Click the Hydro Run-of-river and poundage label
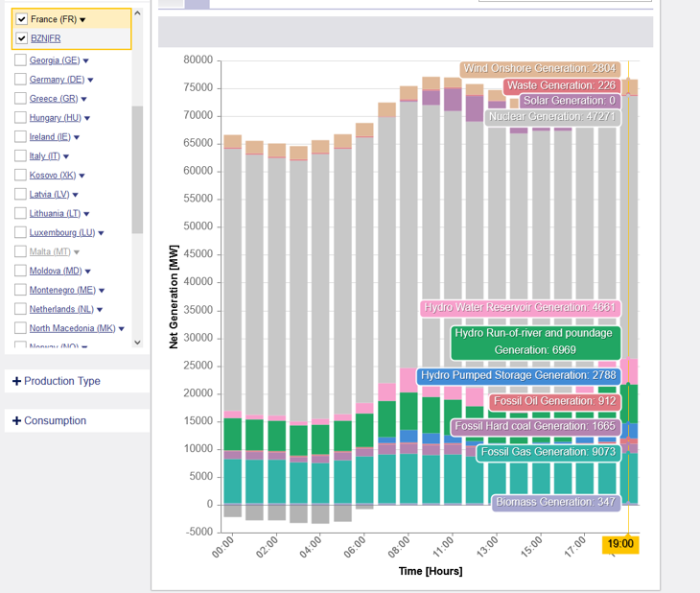Screen dimensions: 700x593 535,342
